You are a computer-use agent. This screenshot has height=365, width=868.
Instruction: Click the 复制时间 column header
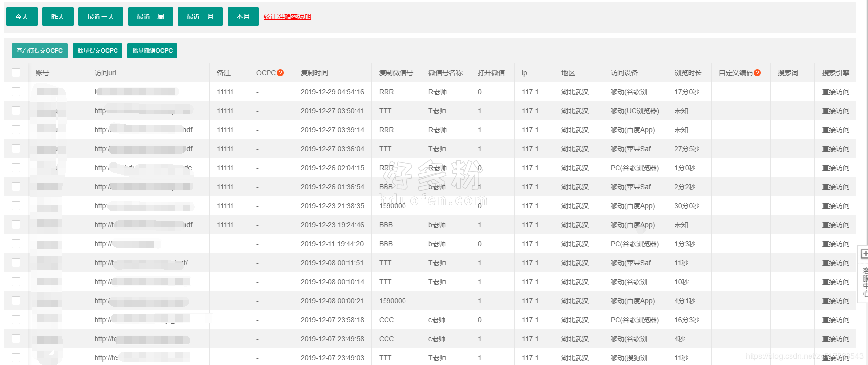(314, 73)
